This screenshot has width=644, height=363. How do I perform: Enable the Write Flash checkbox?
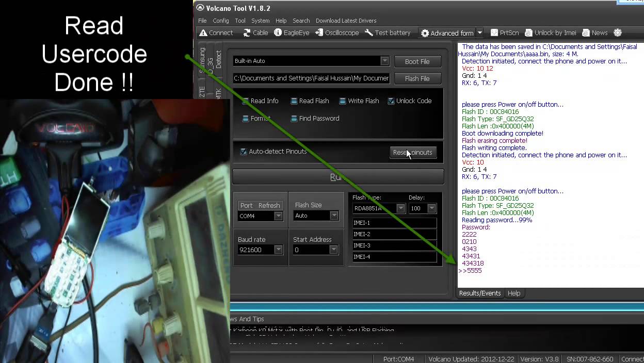point(342,101)
